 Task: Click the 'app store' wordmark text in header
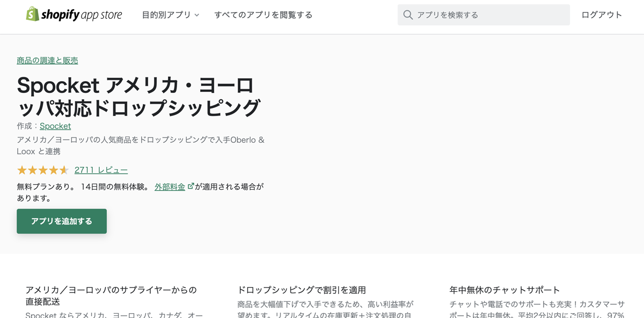pyautogui.click(x=101, y=15)
